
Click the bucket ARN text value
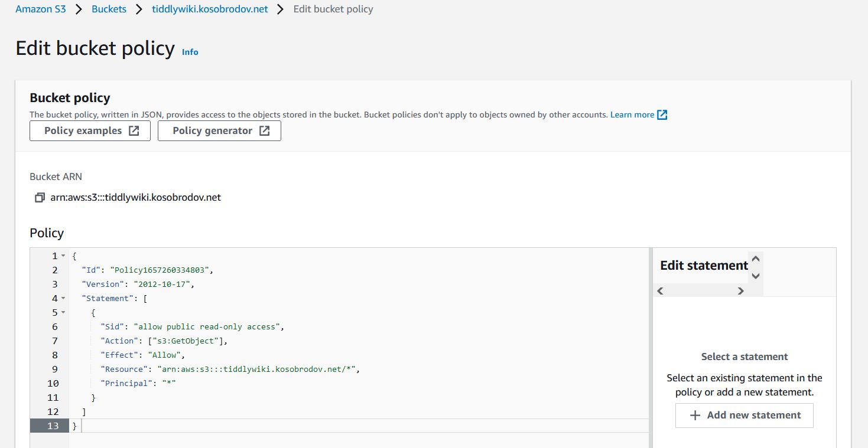(x=136, y=198)
